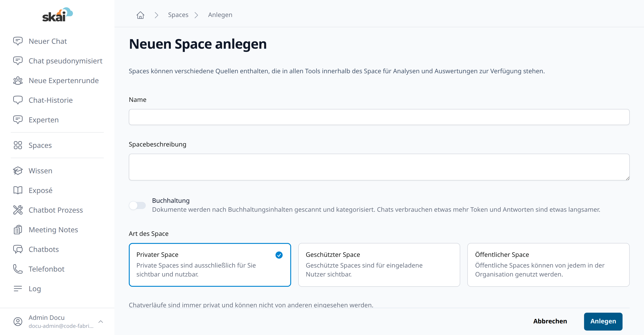Click the Anlegen breadcrumb item
Image resolution: width=644 pixels, height=335 pixels.
pos(220,15)
